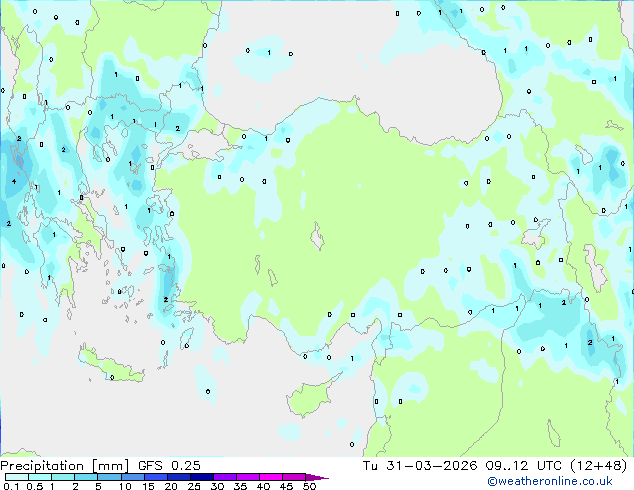Viewport: 634px width, 490px height.
Task: Click the 45–50 mm legend color swatch
Action: click(x=294, y=477)
